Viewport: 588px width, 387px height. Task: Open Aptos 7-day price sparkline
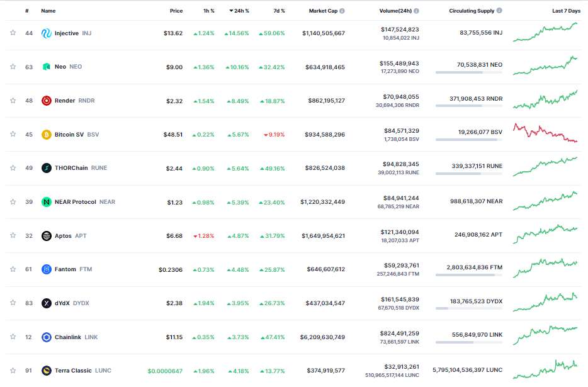point(545,234)
